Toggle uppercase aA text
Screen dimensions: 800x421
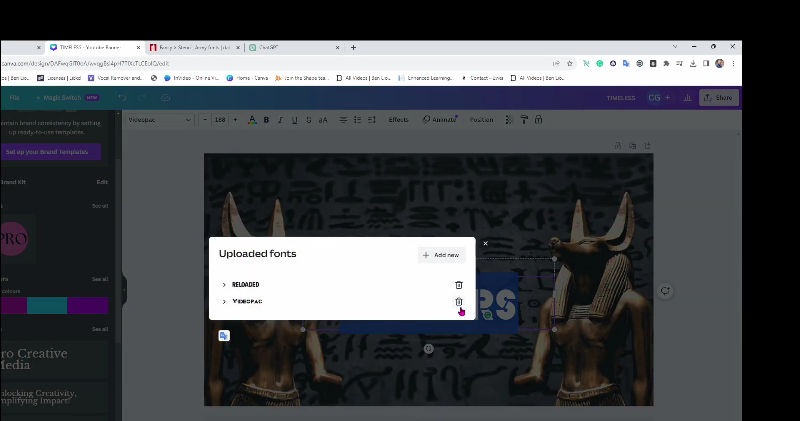point(323,120)
